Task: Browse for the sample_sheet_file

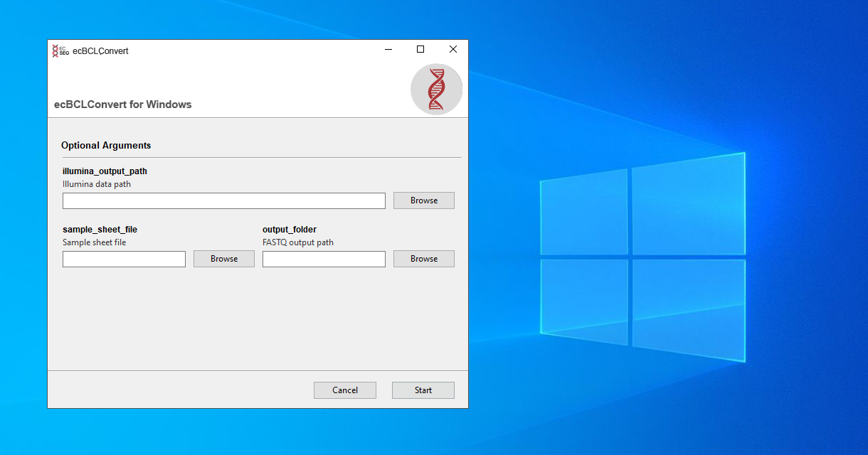Action: coord(224,259)
